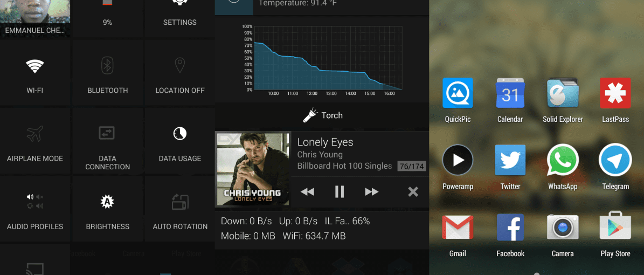Enable the Auto Rotation tile
This screenshot has width=644, height=275.
180,209
